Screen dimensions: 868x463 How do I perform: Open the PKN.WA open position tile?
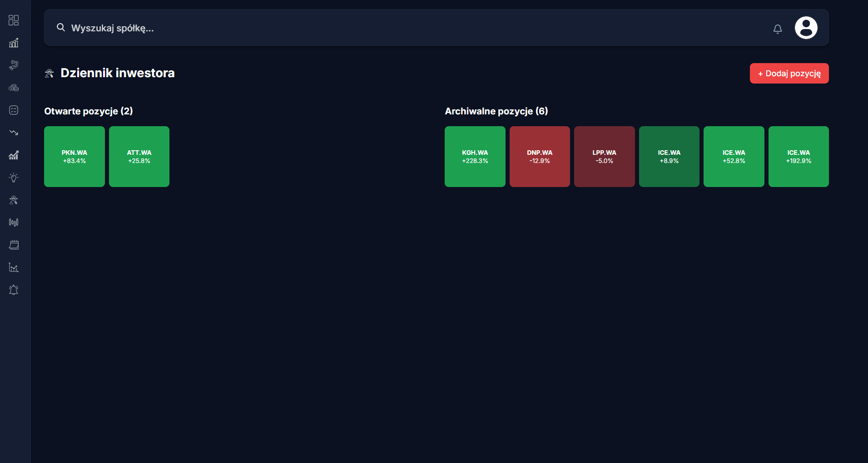(74, 157)
